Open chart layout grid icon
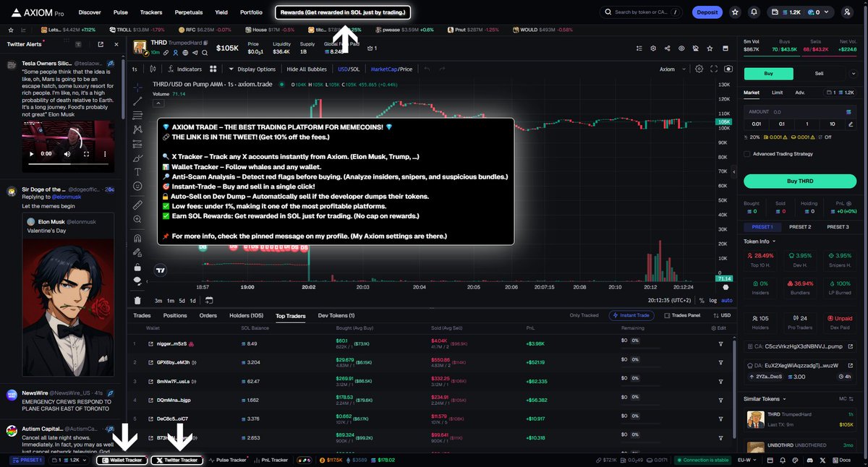 click(x=213, y=69)
